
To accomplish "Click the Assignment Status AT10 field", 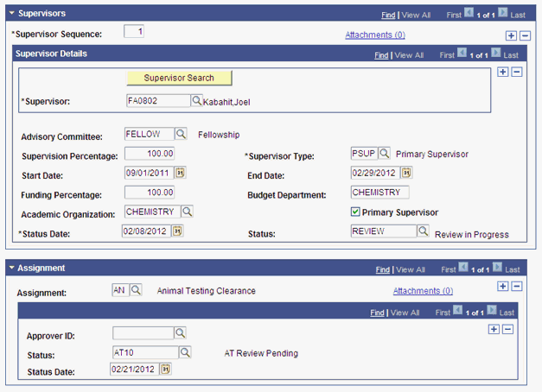I will click(145, 352).
